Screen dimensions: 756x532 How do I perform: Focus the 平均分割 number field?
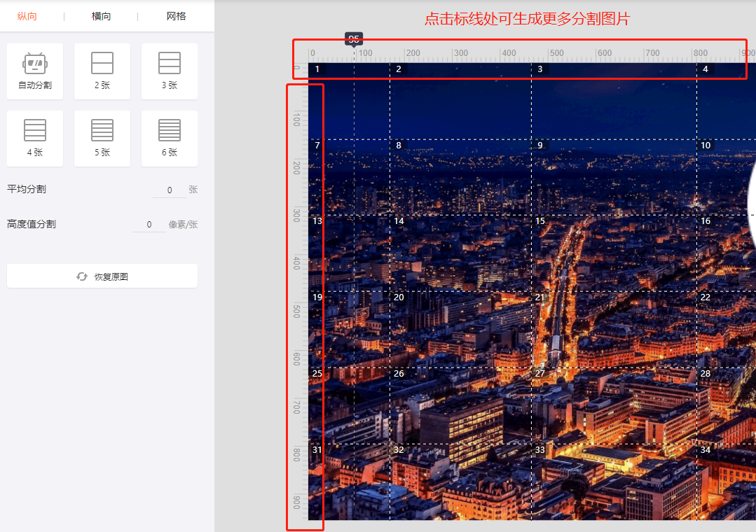170,190
